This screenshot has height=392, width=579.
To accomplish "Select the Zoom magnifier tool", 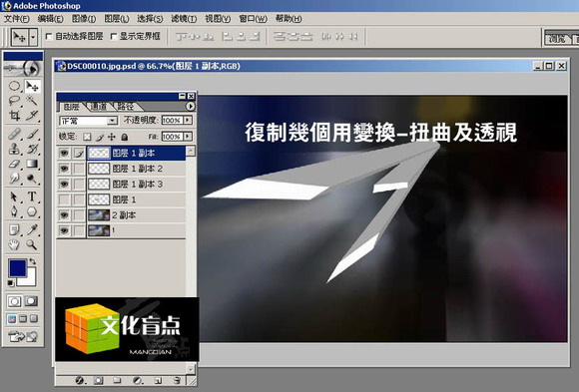I will [x=32, y=244].
